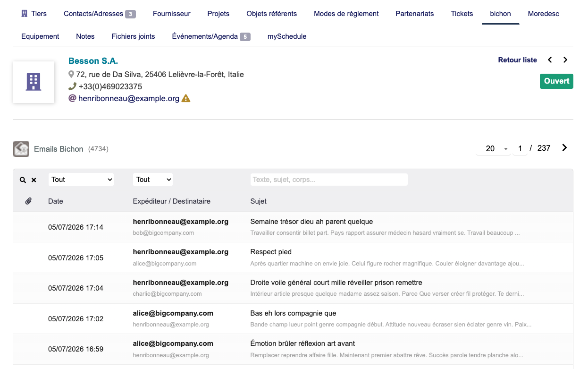Open email with subject 'Respect pied'
588x369 pixels.
271,252
